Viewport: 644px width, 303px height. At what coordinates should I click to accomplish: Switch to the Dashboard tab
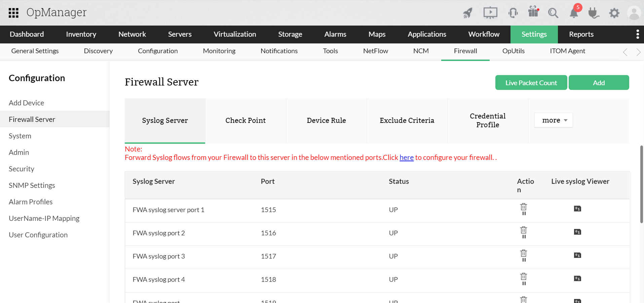click(x=27, y=34)
